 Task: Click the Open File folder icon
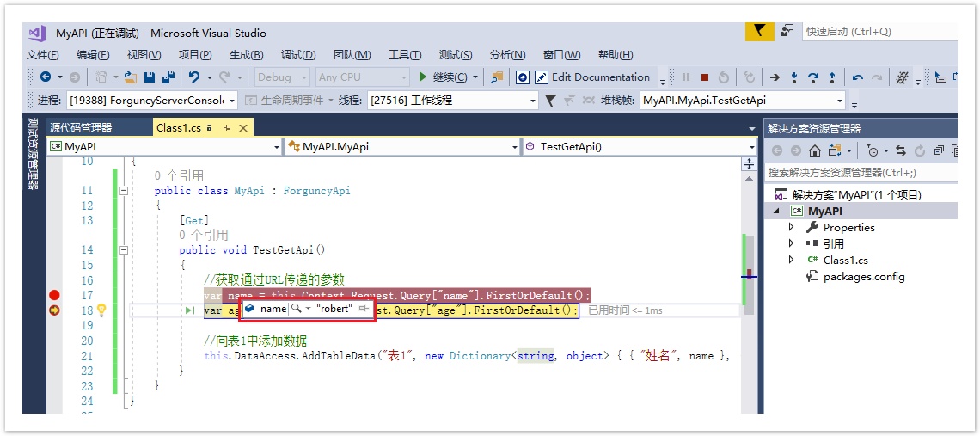131,77
